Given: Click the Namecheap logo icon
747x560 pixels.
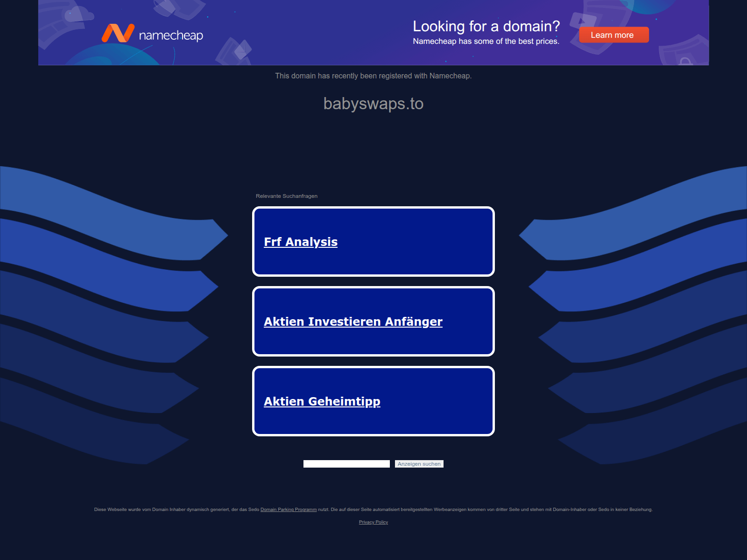Looking at the screenshot, I should pyautogui.click(x=118, y=33).
